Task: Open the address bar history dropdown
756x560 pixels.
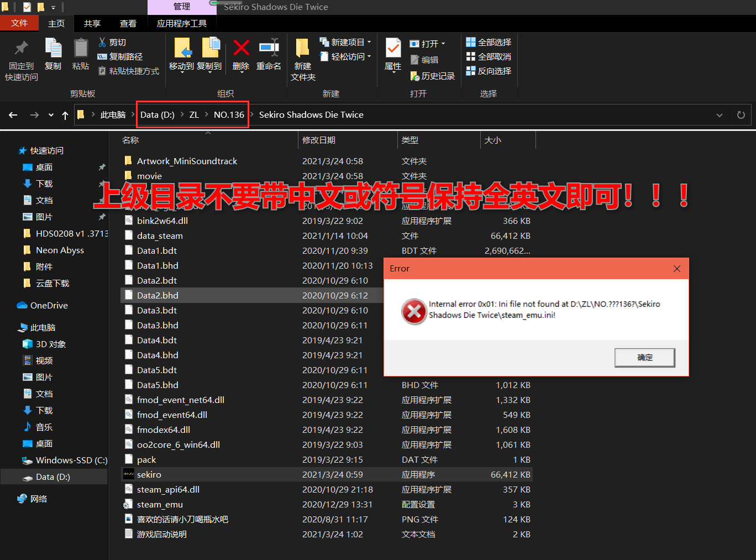Action: [719, 115]
